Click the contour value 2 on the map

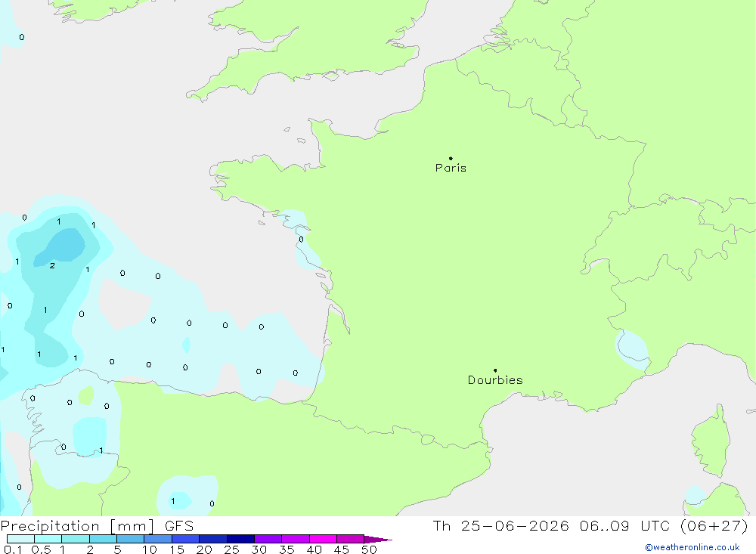coord(52,266)
